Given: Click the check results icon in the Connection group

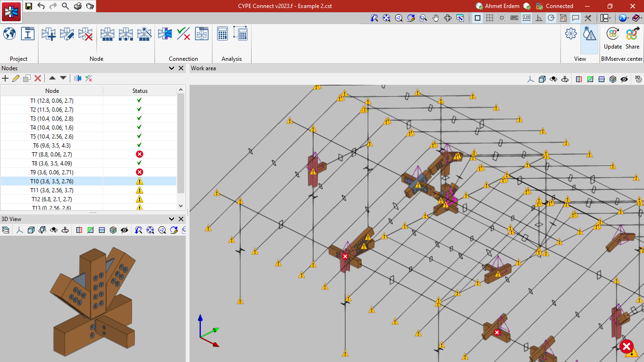Looking at the screenshot, I should [183, 34].
